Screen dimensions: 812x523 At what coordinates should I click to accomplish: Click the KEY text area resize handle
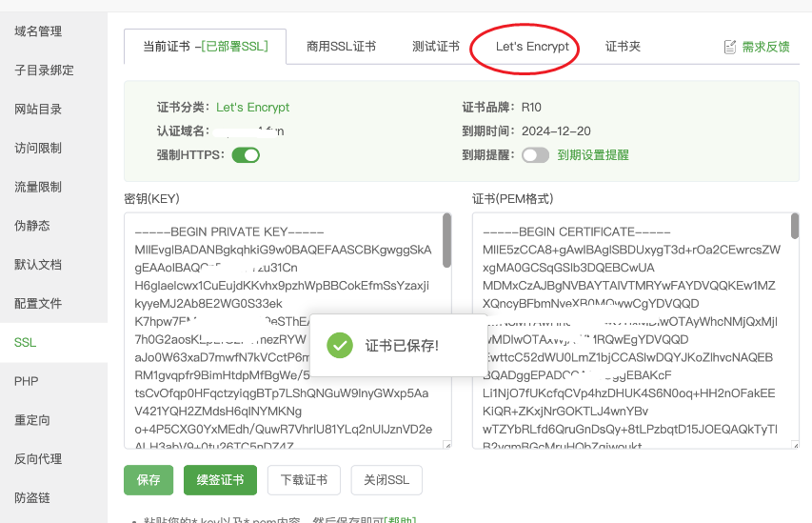447,445
